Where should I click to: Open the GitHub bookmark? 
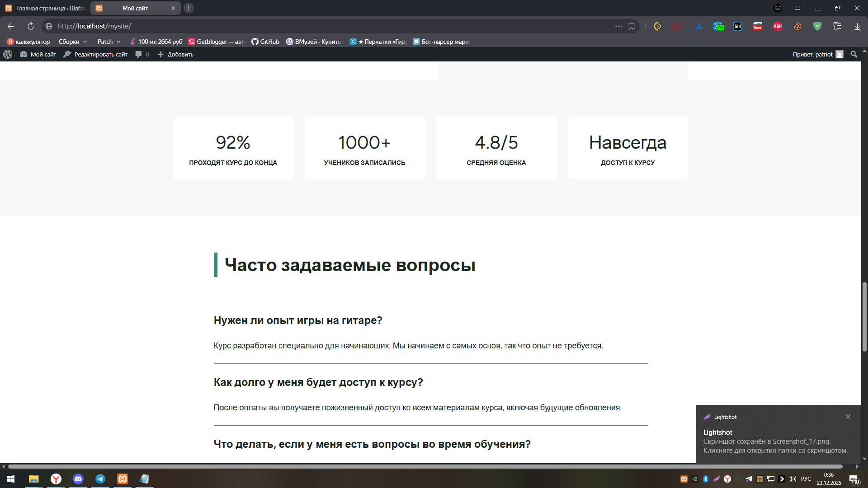(x=265, y=42)
